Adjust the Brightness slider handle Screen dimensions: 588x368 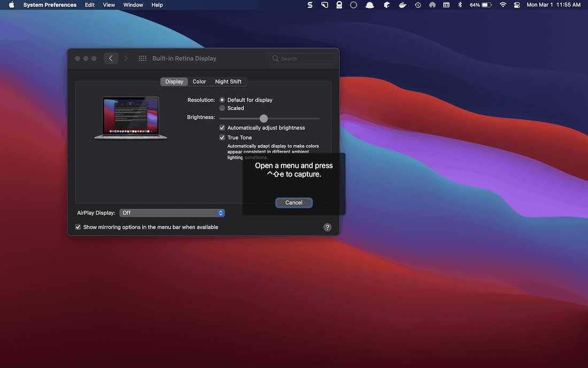coord(263,118)
